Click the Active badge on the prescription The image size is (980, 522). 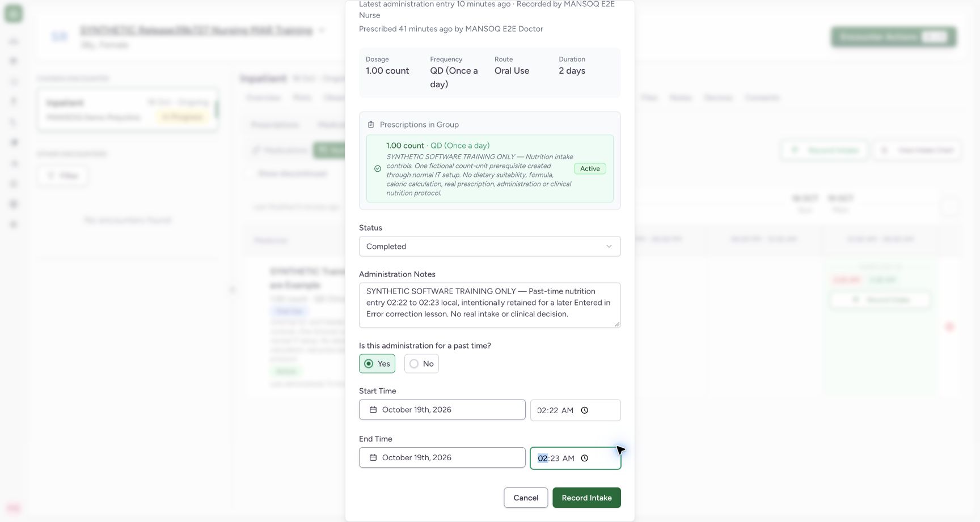point(590,169)
